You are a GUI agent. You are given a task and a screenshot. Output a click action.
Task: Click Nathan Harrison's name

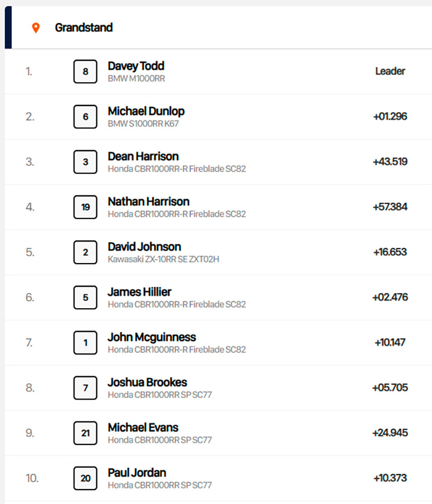click(x=148, y=202)
